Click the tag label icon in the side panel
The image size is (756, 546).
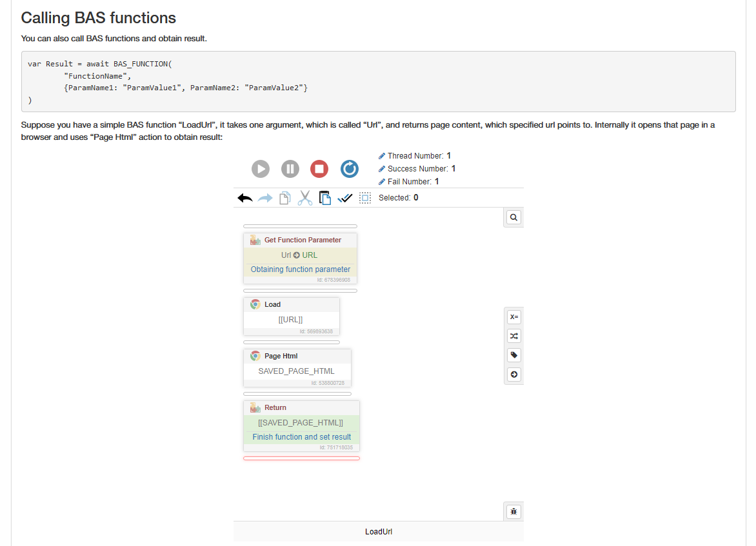coord(513,355)
